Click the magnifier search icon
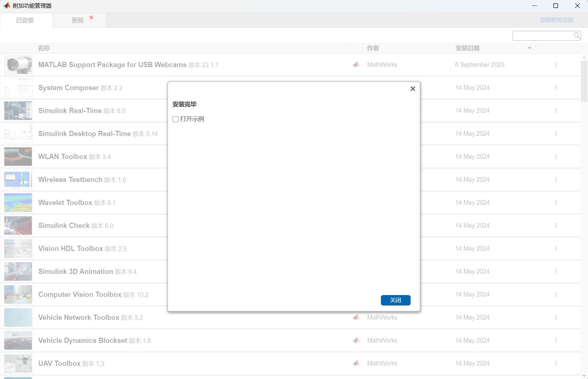Image resolution: width=588 pixels, height=379 pixels. pyautogui.click(x=577, y=36)
